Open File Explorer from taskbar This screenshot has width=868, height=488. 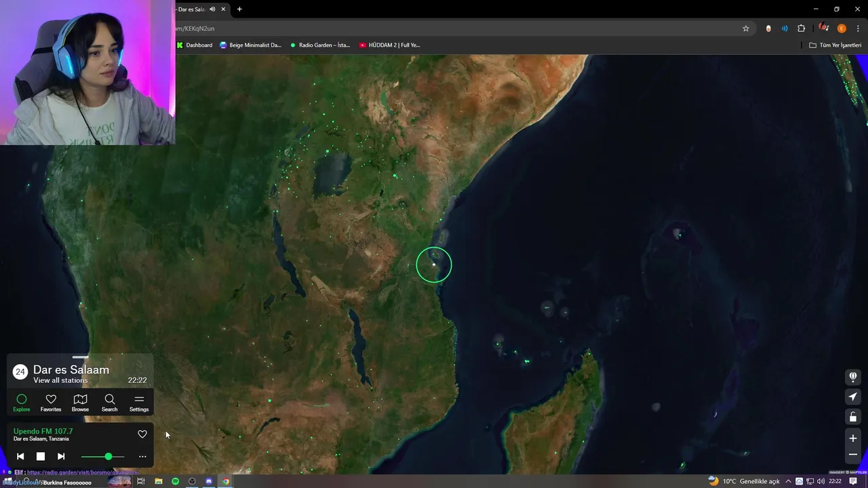159,481
